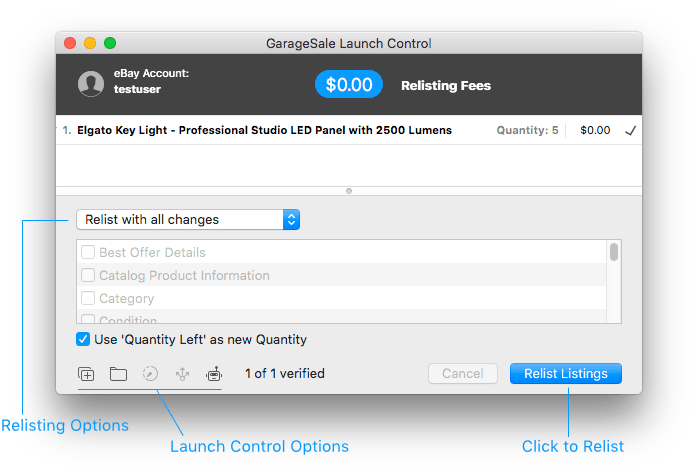The image size is (698, 474).
Task: Check the Best Offer Details checkbox
Action: [x=88, y=253]
